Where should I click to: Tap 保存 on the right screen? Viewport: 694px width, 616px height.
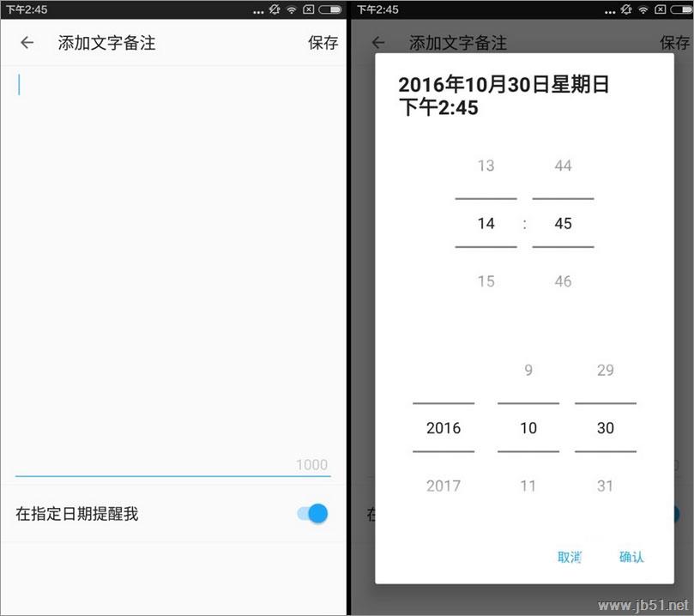[x=674, y=43]
